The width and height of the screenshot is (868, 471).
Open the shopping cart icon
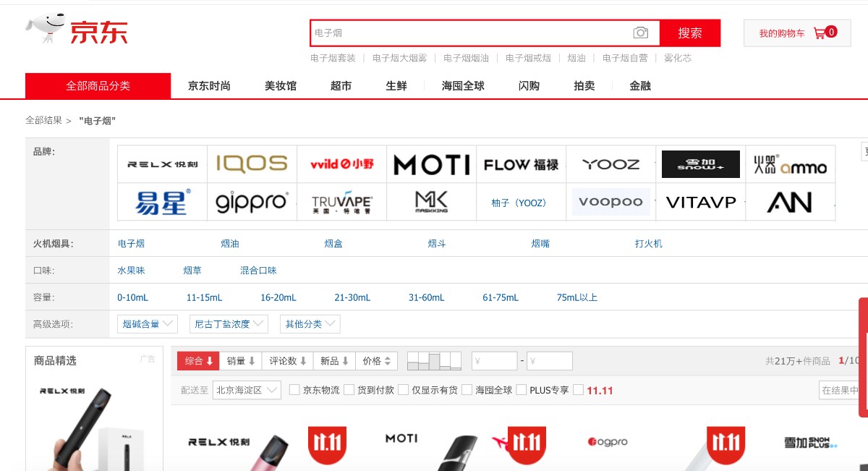(x=820, y=33)
